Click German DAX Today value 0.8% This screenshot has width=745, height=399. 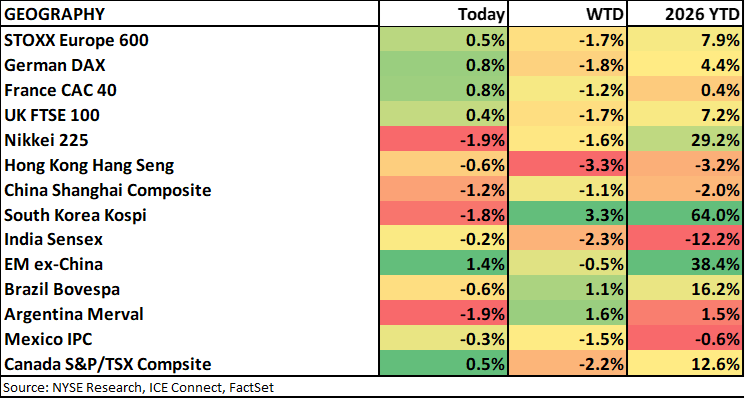click(443, 65)
